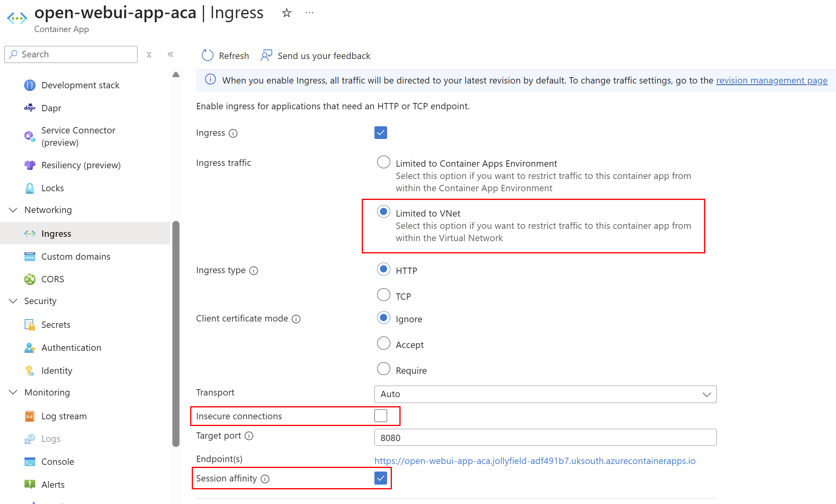Viewport: 836px width, 504px height.
Task: Collapse the Security section chevron
Action: (13, 301)
